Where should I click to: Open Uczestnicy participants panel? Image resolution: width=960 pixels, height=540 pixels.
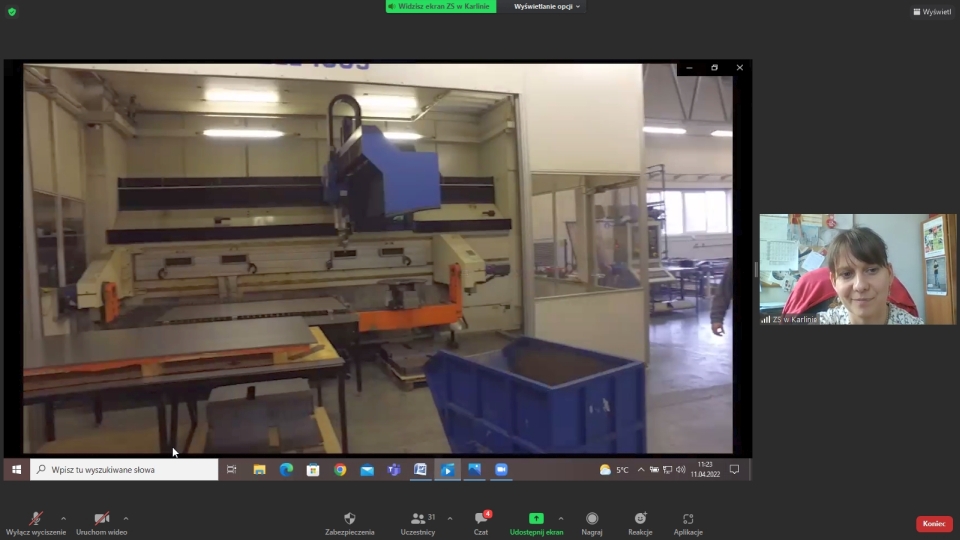[418, 523]
